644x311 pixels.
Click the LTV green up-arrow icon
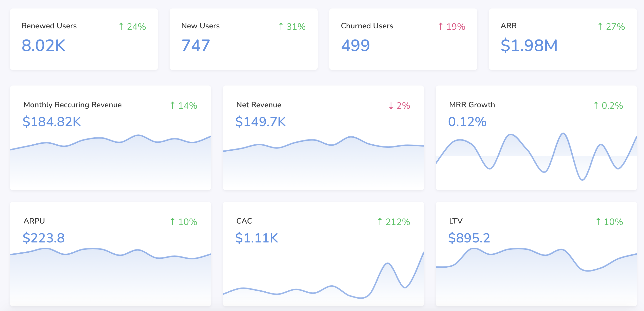(598, 221)
